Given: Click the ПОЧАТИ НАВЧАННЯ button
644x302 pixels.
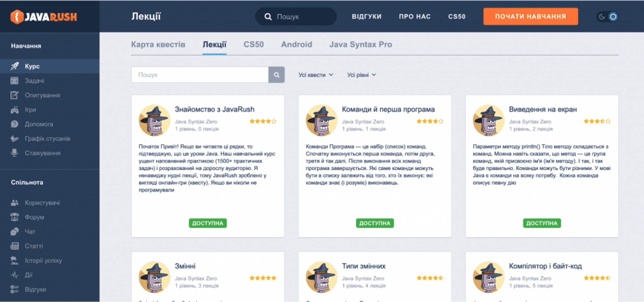Looking at the screenshot, I should [530, 16].
